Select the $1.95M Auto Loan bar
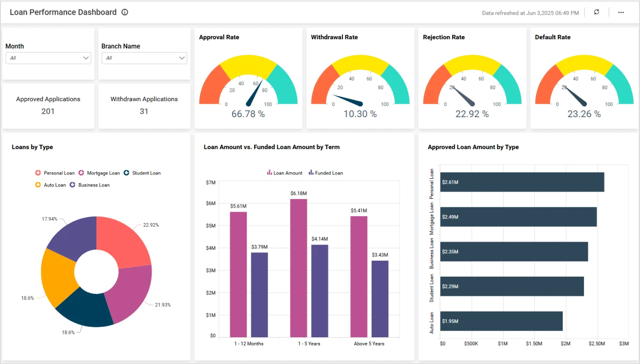This screenshot has height=364, width=640. 501,321
